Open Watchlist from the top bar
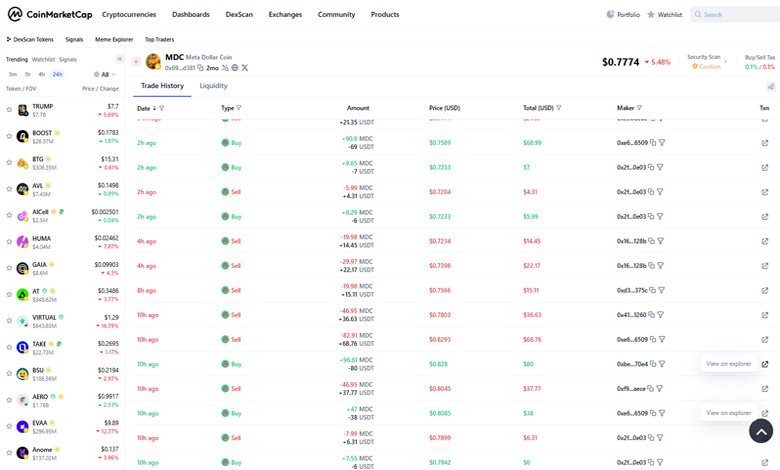The width and height of the screenshot is (780, 470). pyautogui.click(x=665, y=14)
